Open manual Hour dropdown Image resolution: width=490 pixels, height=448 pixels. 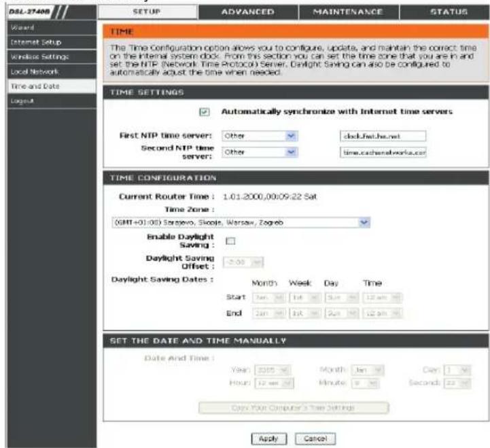pyautogui.click(x=274, y=383)
